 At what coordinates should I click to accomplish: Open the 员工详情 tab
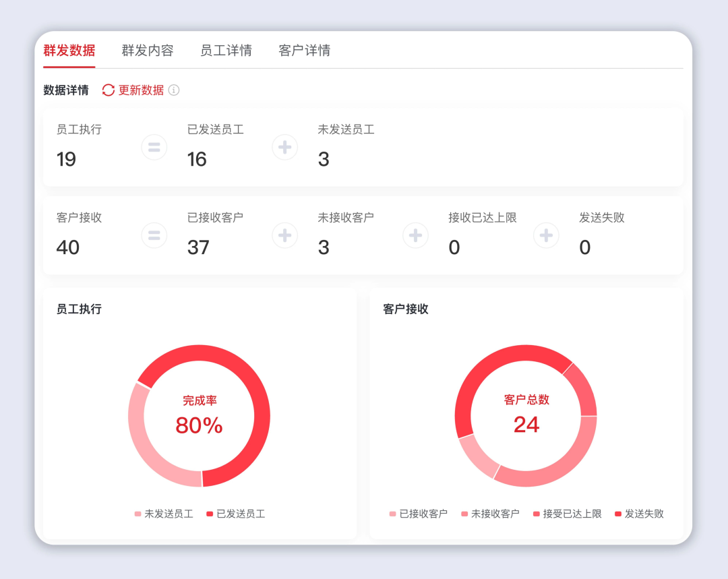tap(226, 51)
